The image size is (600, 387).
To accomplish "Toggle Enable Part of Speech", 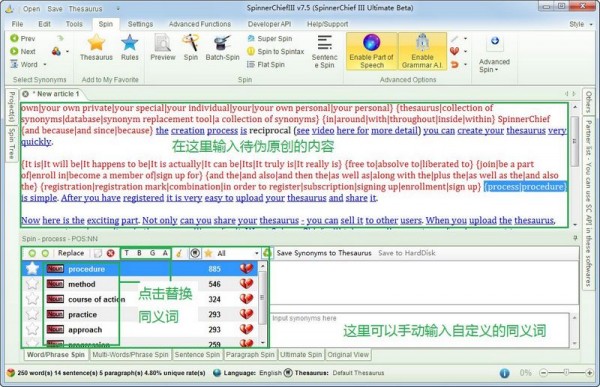I will click(372, 51).
